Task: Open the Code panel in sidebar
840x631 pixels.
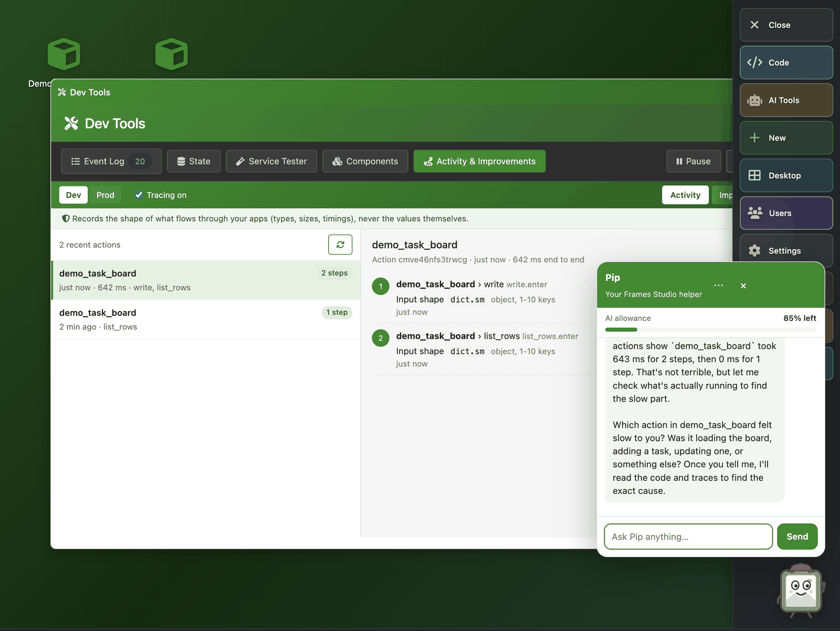Action: [x=786, y=62]
